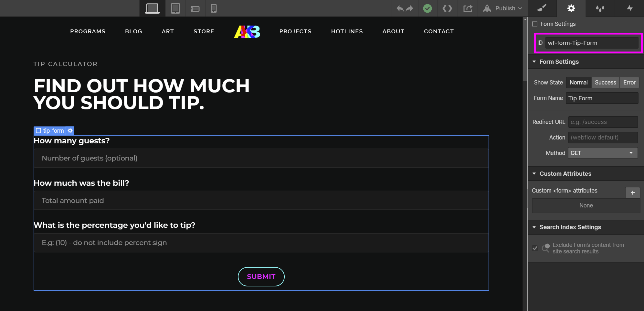
Task: Switch to mobile landscape breakpoint view
Action: click(x=195, y=8)
